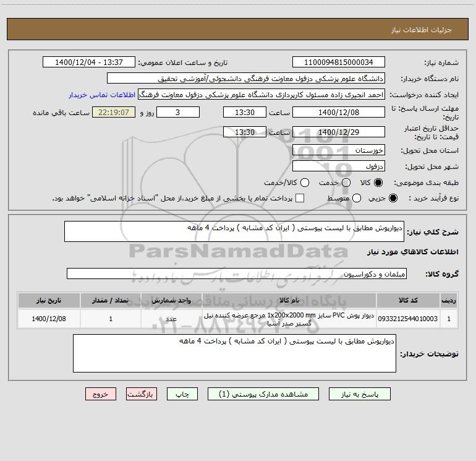The width and height of the screenshot is (476, 461).
Task: Click the quantity cell in the PVC row
Action: [111, 319]
